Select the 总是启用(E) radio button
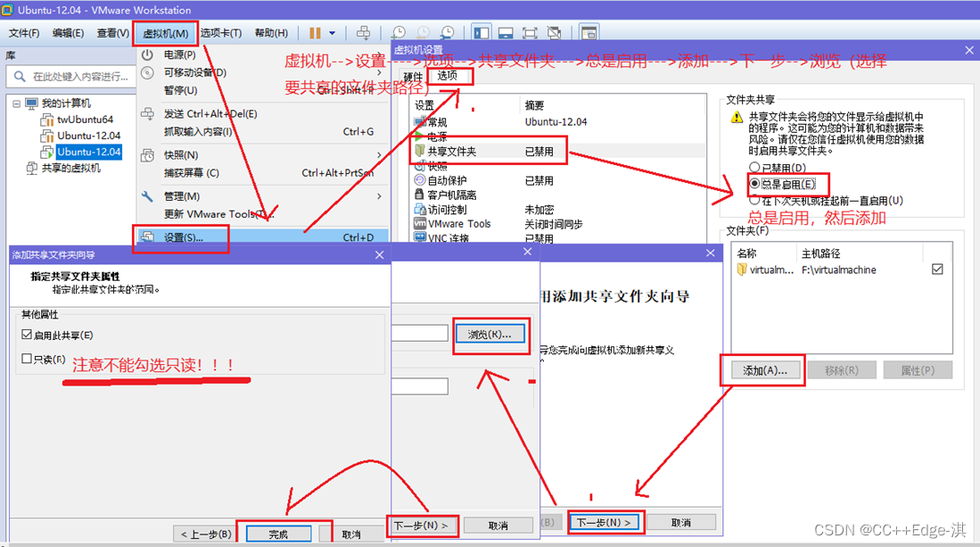Screen dimensions: 980x547 click(754, 184)
